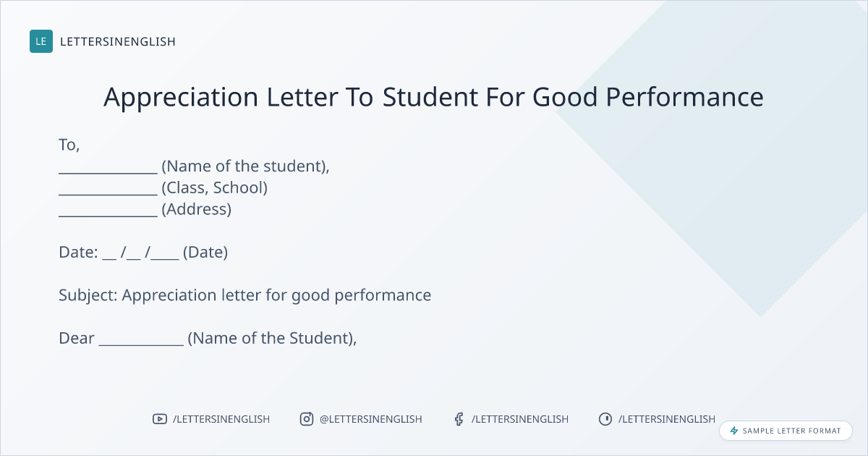Open the @LETTERSINENGLISH Instagram handle link
The height and width of the screenshot is (456, 868).
coord(370,419)
